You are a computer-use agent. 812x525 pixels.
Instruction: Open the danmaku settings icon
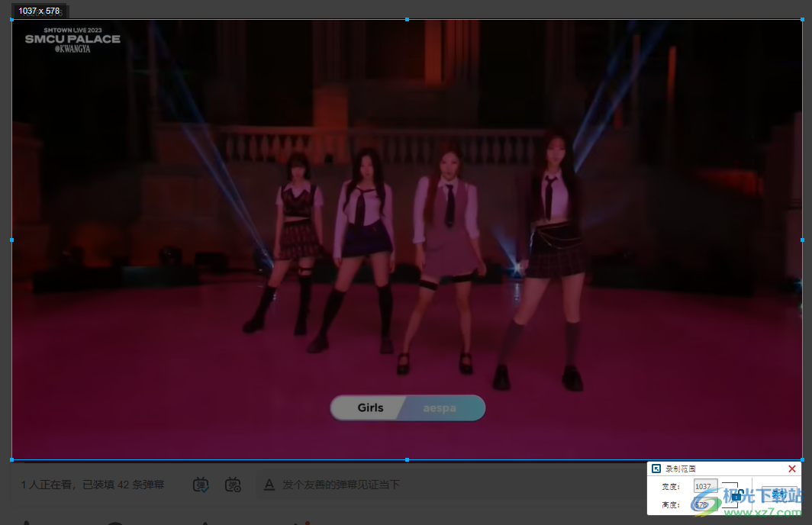tap(233, 485)
